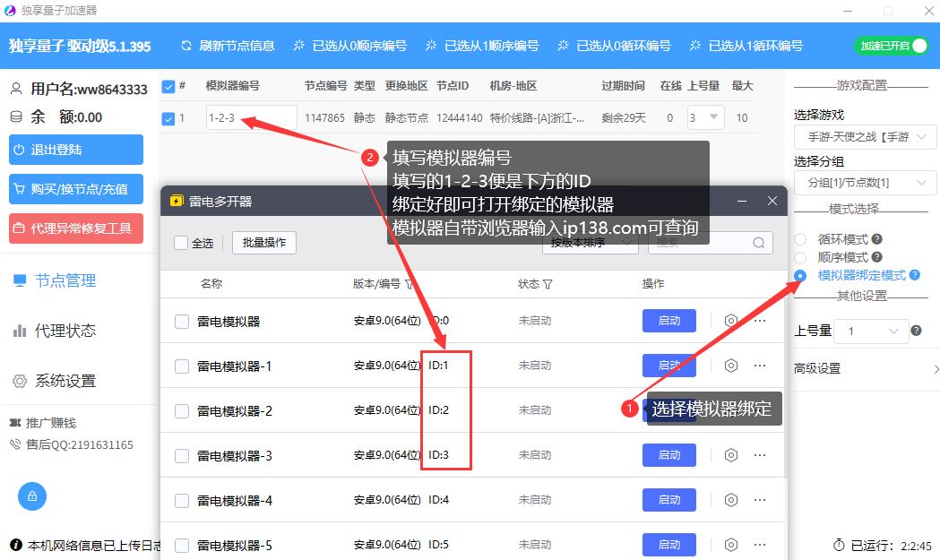
Task: Open settings gear for 雷电模拟器-3
Action: [731, 455]
